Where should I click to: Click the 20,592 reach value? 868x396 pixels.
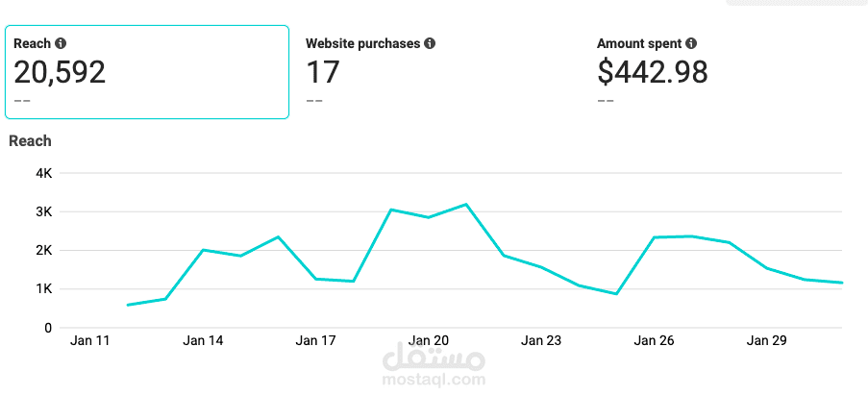click(60, 72)
